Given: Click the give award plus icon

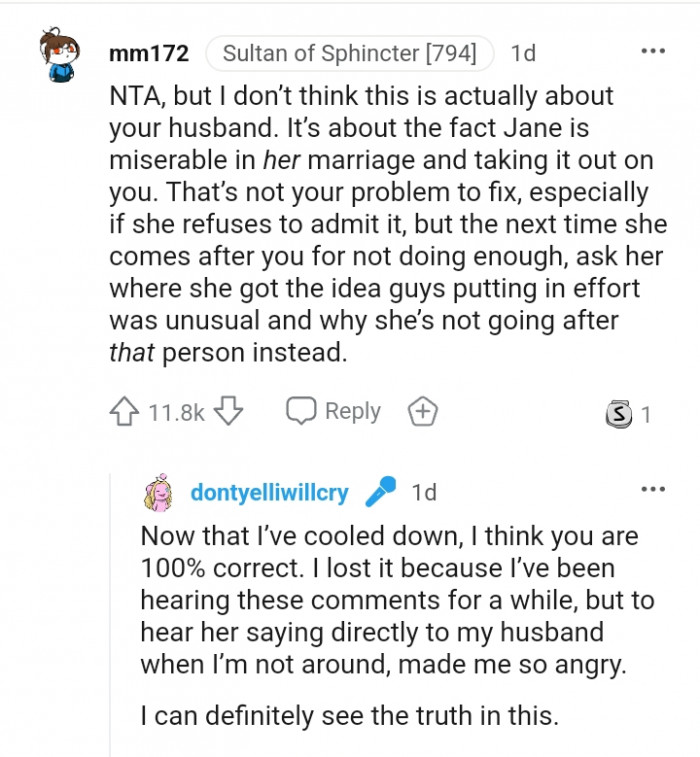Looking at the screenshot, I should click(422, 412).
